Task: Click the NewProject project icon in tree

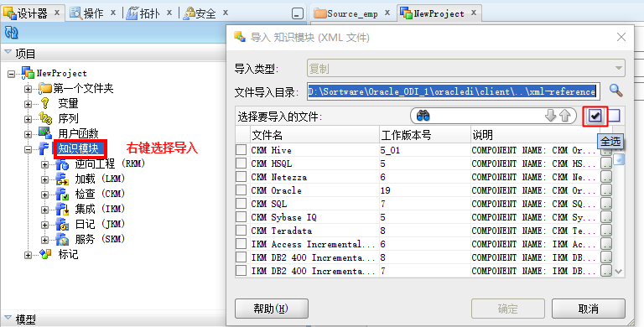Action: pyautogui.click(x=28, y=73)
